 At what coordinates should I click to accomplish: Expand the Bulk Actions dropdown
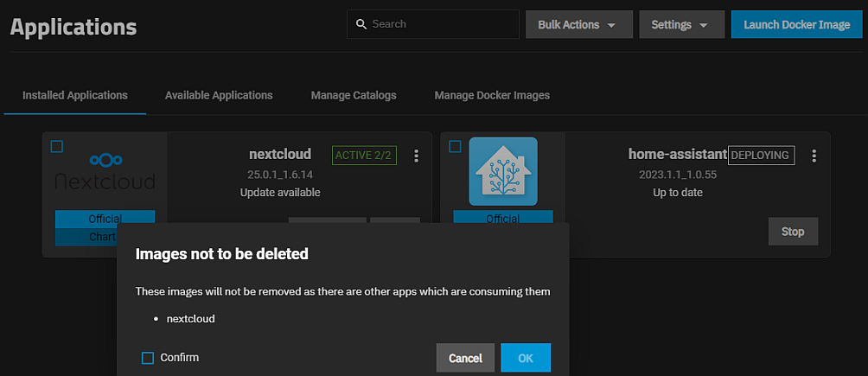coord(579,25)
